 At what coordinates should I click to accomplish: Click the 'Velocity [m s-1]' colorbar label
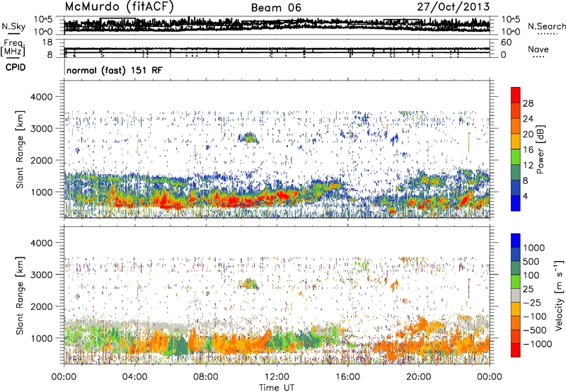click(559, 295)
